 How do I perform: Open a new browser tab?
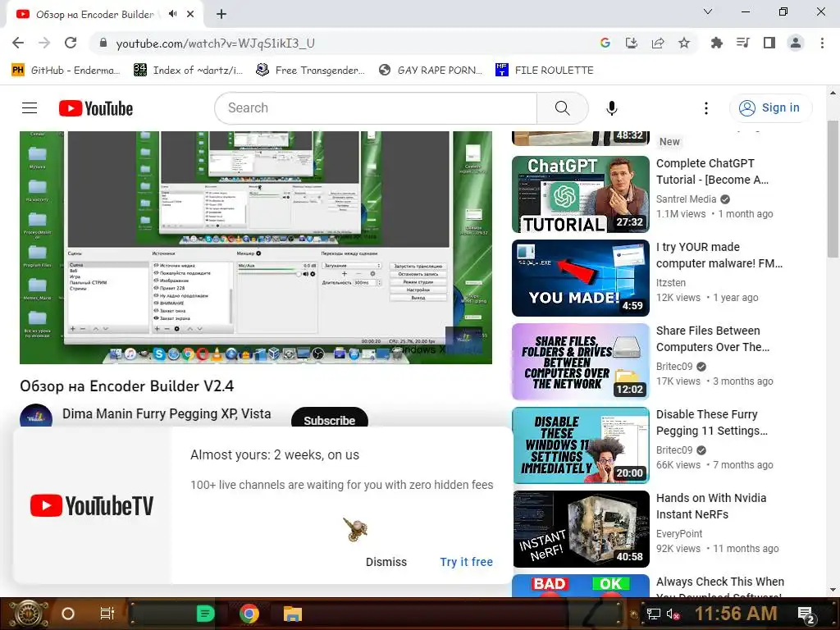221,14
